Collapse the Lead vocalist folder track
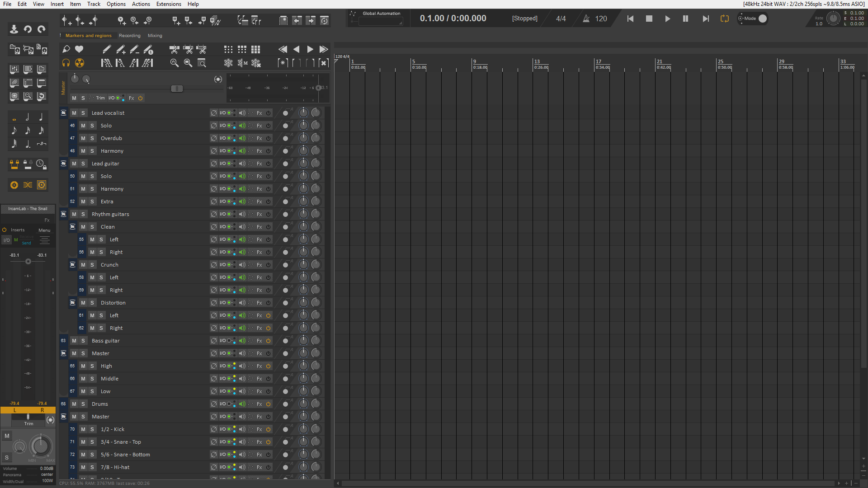Image resolution: width=868 pixels, height=488 pixels. pos(63,113)
